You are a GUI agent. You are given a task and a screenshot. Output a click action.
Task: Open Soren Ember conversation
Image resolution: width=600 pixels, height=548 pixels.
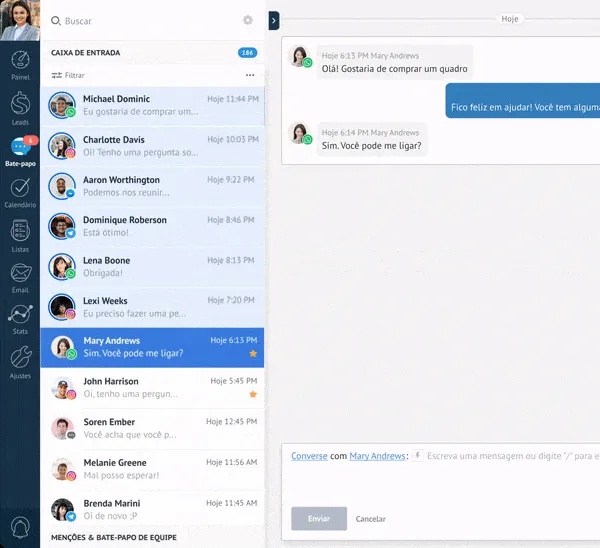tap(152, 429)
